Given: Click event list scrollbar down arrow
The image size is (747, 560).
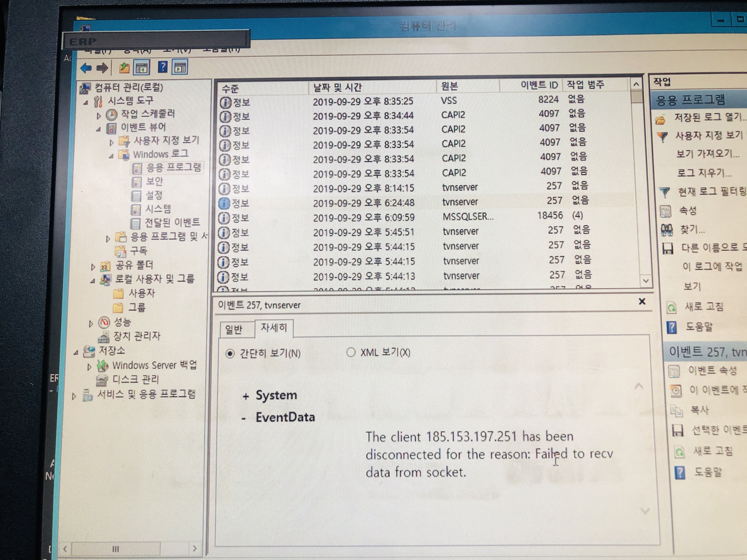Looking at the screenshot, I should click(646, 281).
